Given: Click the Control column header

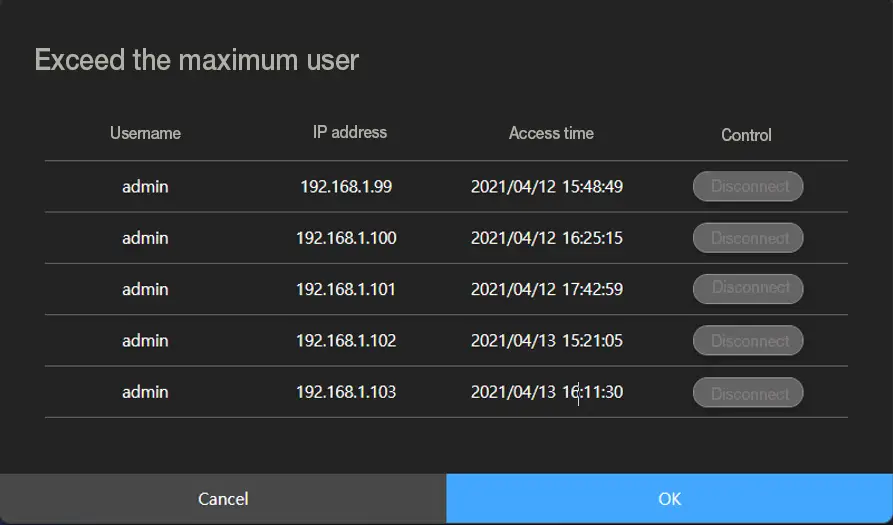Looking at the screenshot, I should (746, 134).
